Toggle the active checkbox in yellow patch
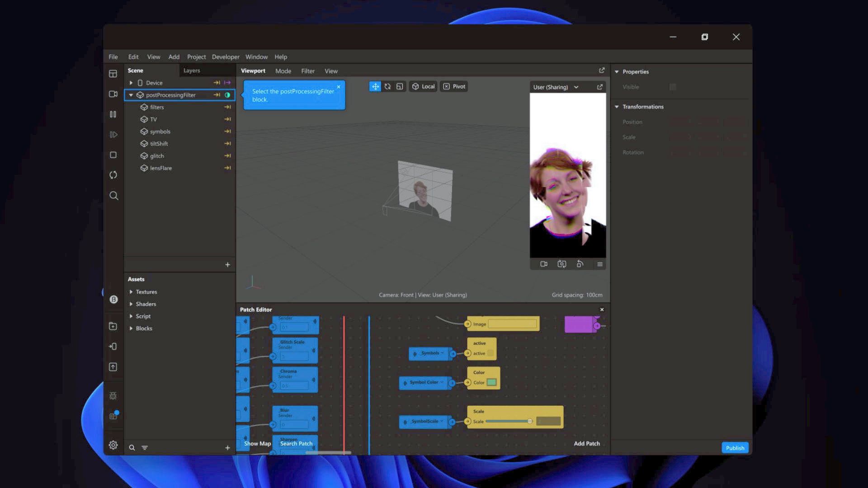868x488 pixels. tap(491, 353)
